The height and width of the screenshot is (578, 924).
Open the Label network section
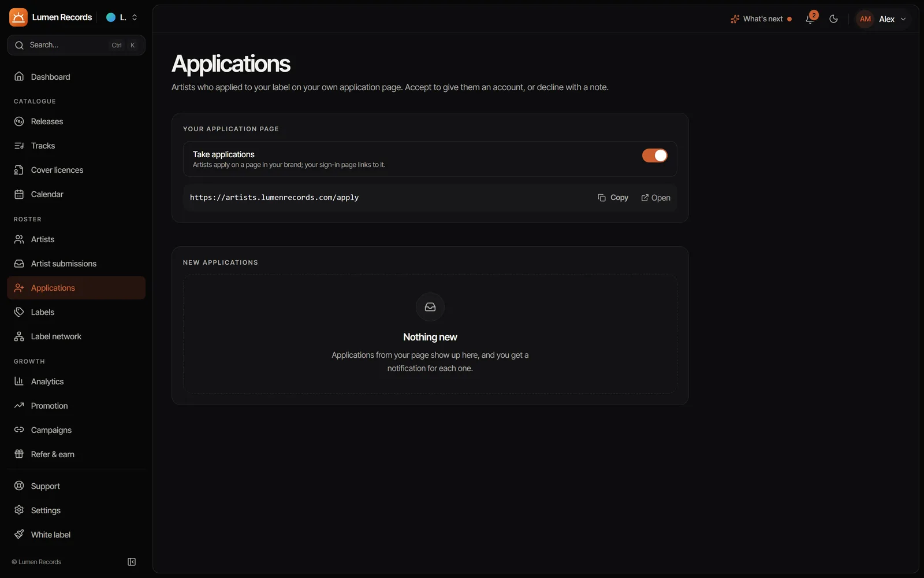tap(76, 336)
